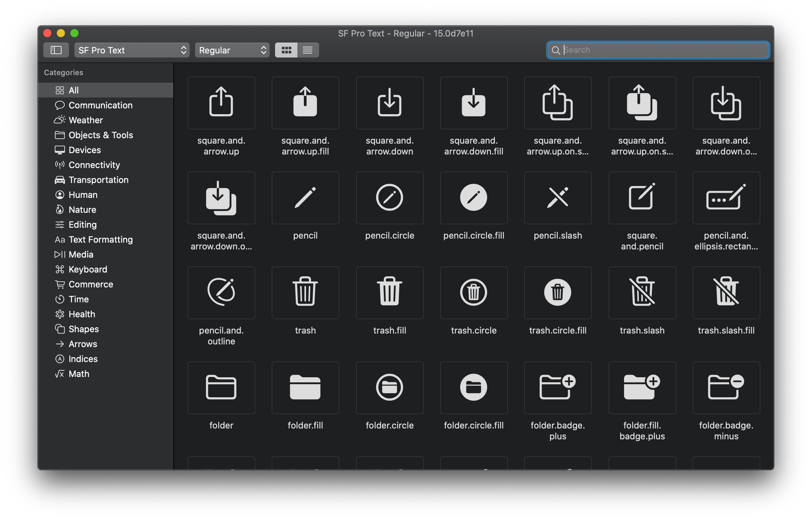
Task: Go to the Health category
Action: [x=106, y=314]
